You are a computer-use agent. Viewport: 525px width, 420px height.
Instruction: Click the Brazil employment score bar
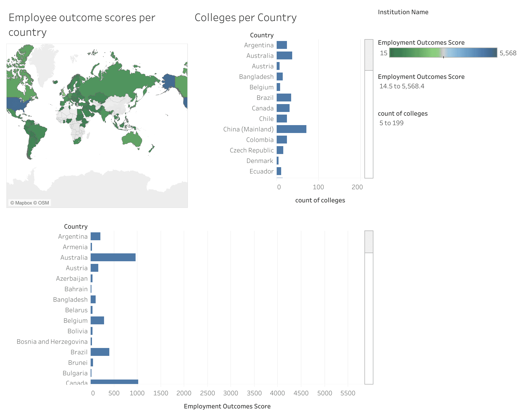[100, 352]
